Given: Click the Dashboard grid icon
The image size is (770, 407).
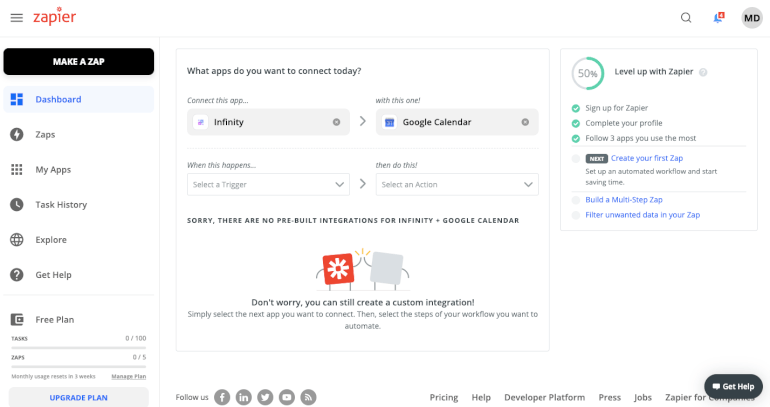Looking at the screenshot, I should tap(17, 99).
